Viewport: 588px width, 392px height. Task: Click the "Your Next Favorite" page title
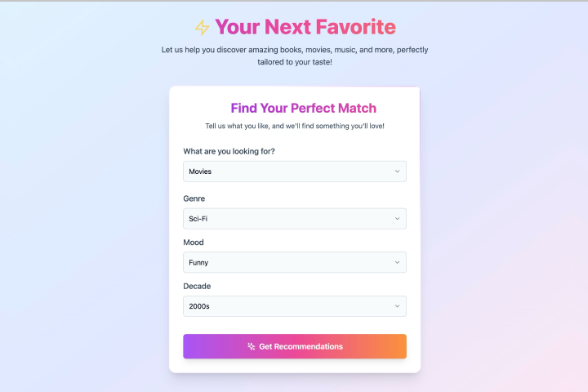pos(305,27)
